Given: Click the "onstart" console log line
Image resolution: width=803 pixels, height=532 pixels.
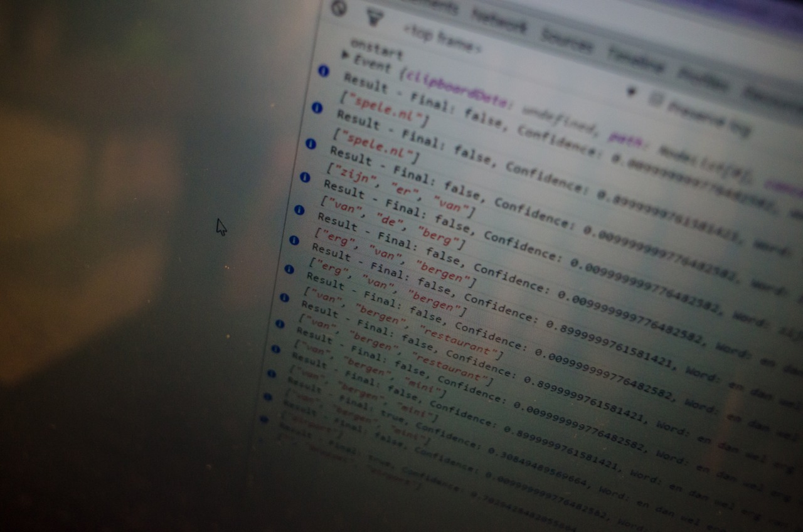Looking at the screenshot, I should tap(376, 48).
